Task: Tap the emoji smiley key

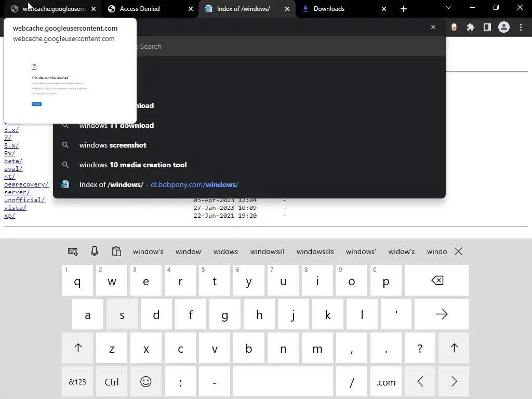Action: tap(146, 382)
